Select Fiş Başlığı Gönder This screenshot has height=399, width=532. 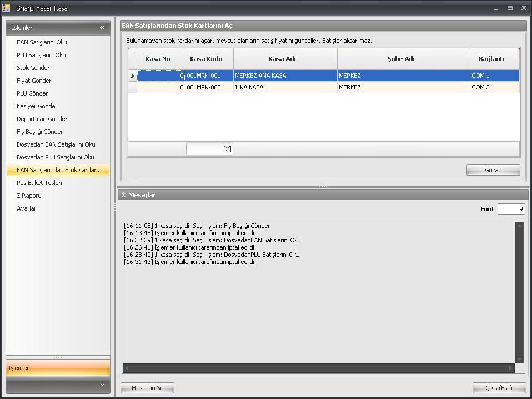[39, 132]
